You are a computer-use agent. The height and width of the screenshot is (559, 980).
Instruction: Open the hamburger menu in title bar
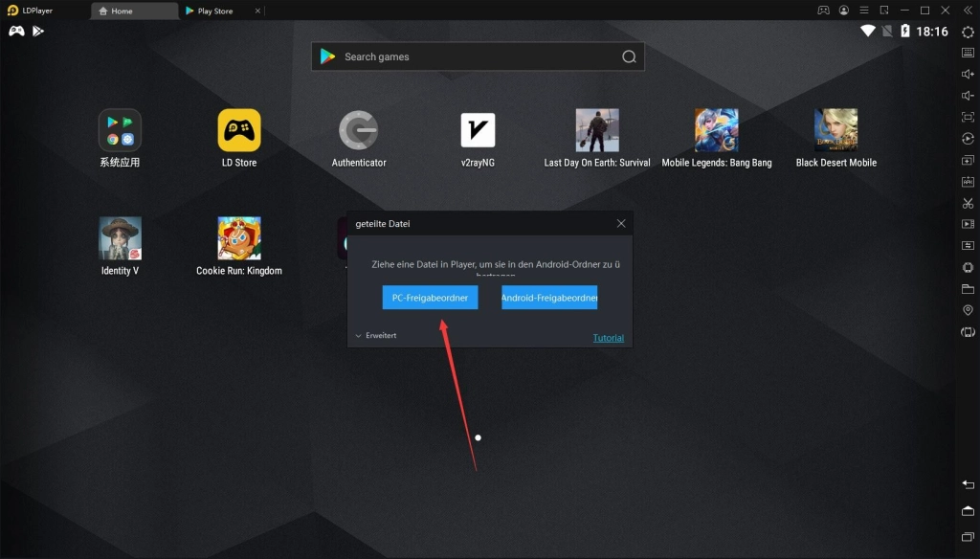pos(864,10)
